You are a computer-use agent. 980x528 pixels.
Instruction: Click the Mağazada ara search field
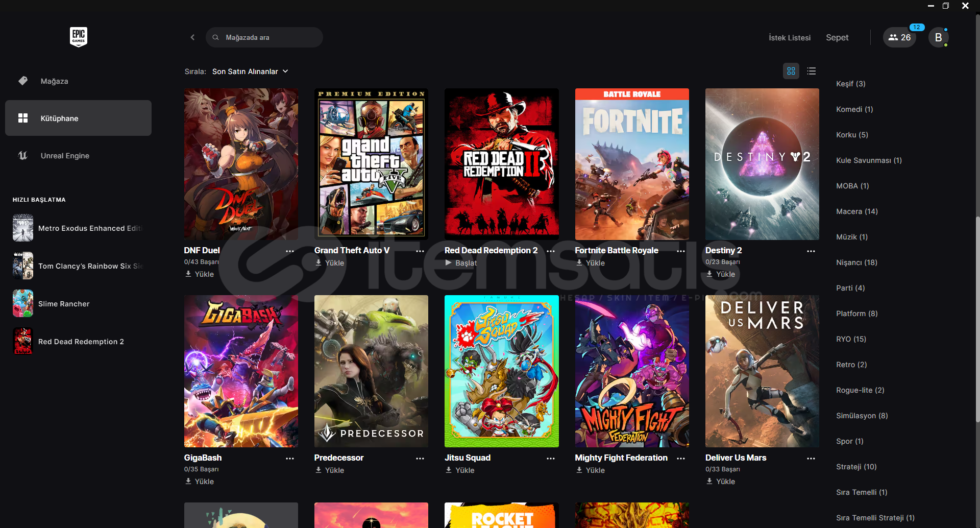(264, 37)
